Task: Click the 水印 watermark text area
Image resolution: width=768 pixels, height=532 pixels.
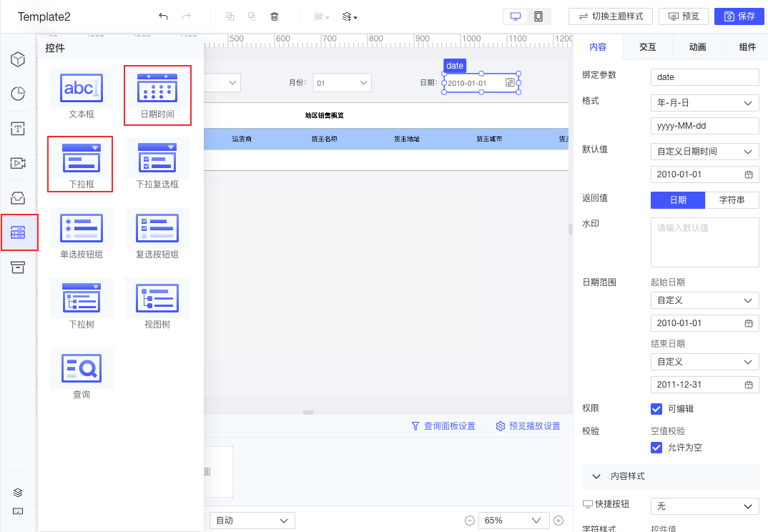Action: pos(705,242)
